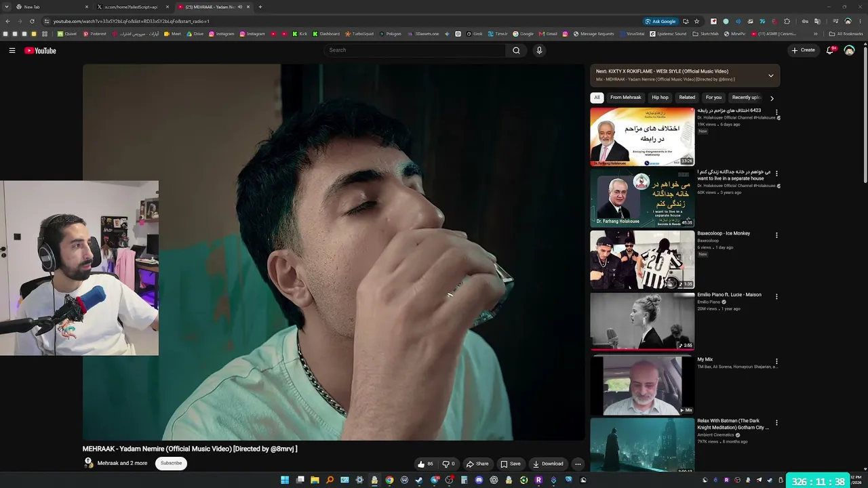Save the video to a playlist
Image resolution: width=868 pixels, height=488 pixels.
[511, 464]
